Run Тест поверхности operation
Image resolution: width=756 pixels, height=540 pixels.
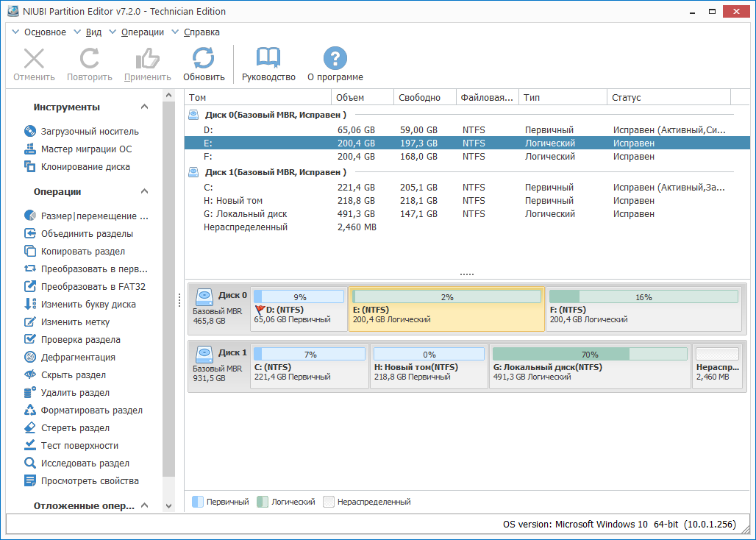(x=79, y=446)
